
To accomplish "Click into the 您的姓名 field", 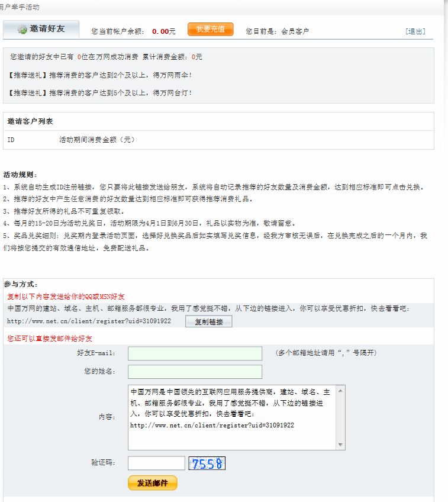I will click(x=195, y=372).
